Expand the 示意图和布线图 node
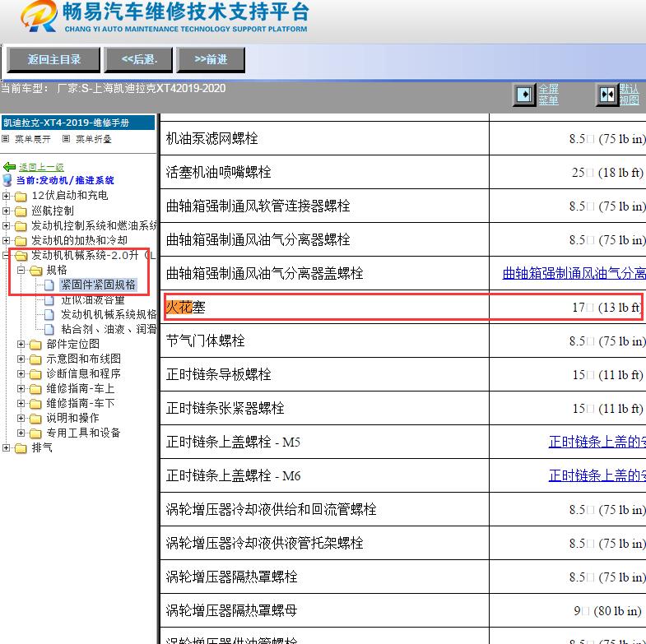This screenshot has width=646, height=644. pos(21,359)
